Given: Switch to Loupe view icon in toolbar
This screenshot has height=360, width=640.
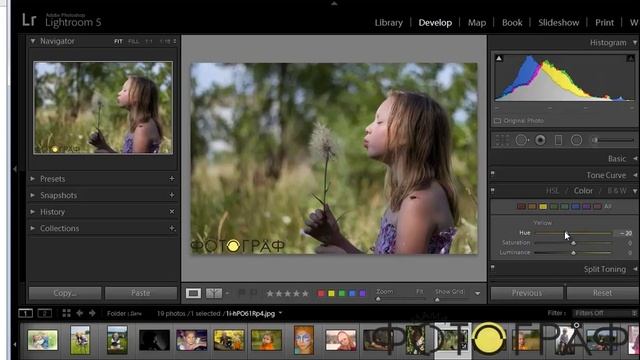Looking at the screenshot, I should (193, 293).
